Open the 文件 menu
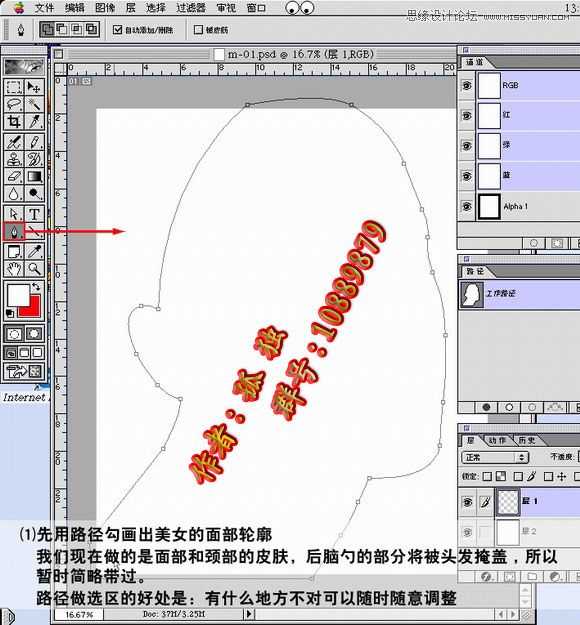Image resolution: width=580 pixels, height=625 pixels. 44,8
